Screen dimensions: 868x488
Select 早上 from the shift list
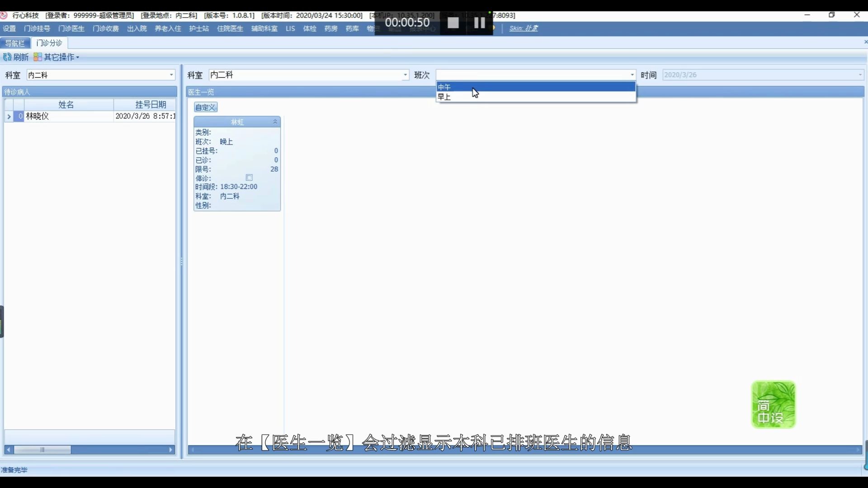coord(445,97)
